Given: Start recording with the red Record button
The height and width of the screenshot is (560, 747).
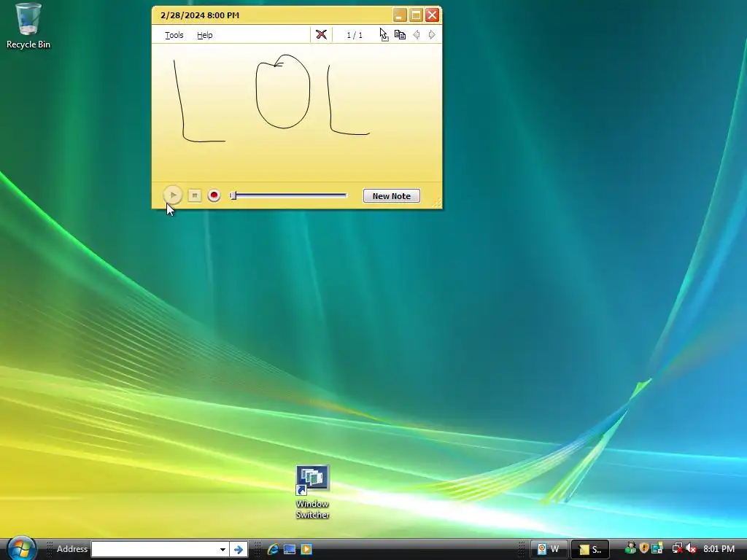Looking at the screenshot, I should click(214, 195).
